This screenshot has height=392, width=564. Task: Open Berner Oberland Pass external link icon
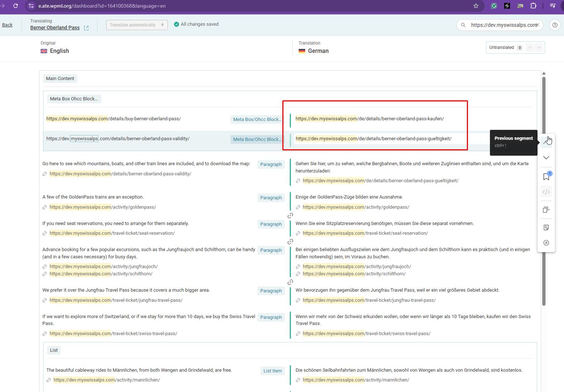[x=86, y=28]
